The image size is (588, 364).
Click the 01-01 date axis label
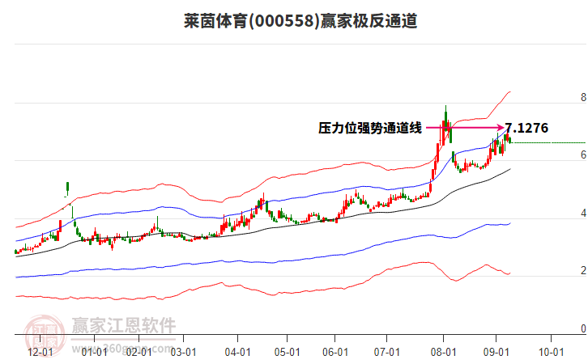[x=94, y=352]
